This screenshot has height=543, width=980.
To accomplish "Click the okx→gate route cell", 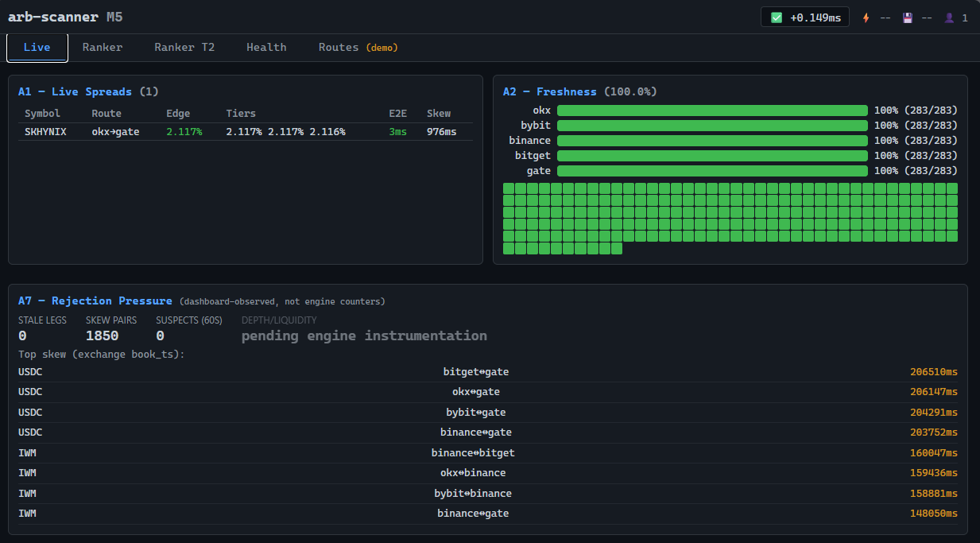I will click(115, 132).
